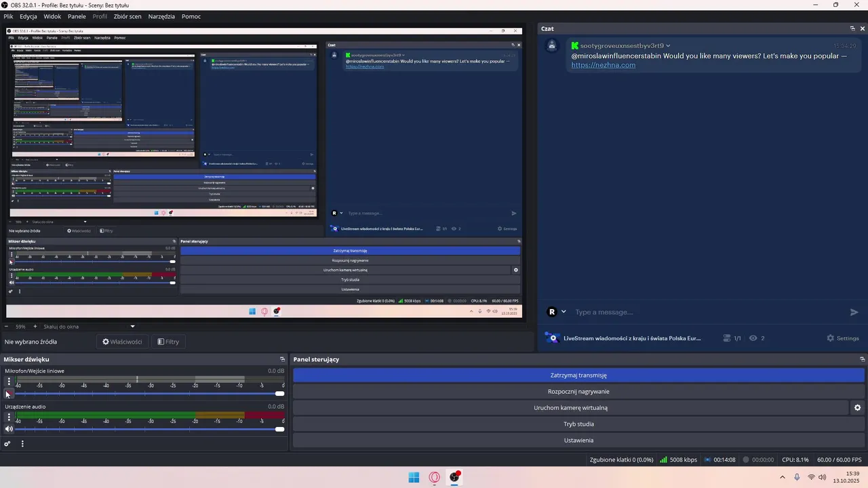This screenshot has width=868, height=488.
Task: Open the Edycja menu
Action: tap(28, 16)
